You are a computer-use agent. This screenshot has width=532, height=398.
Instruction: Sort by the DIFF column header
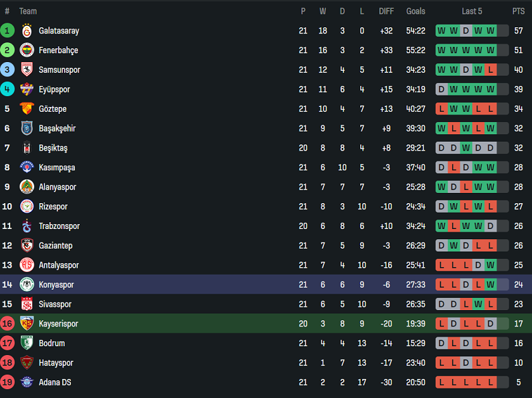[386, 11]
